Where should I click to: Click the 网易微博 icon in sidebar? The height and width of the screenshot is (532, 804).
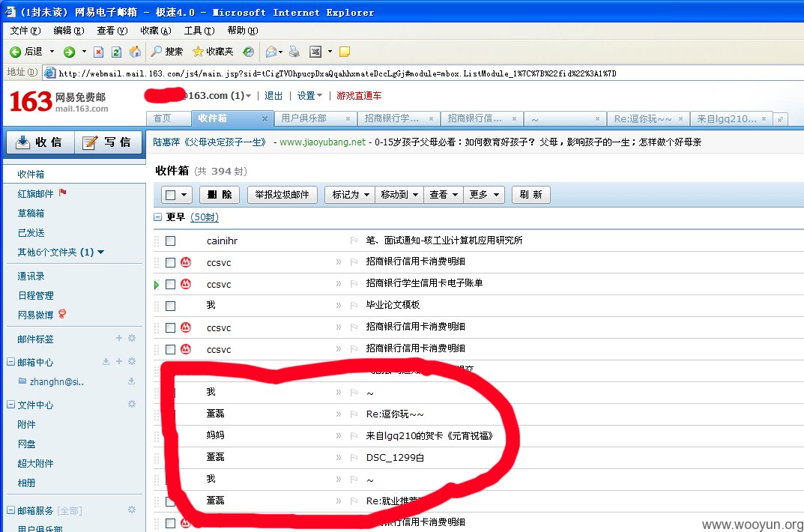(62, 314)
